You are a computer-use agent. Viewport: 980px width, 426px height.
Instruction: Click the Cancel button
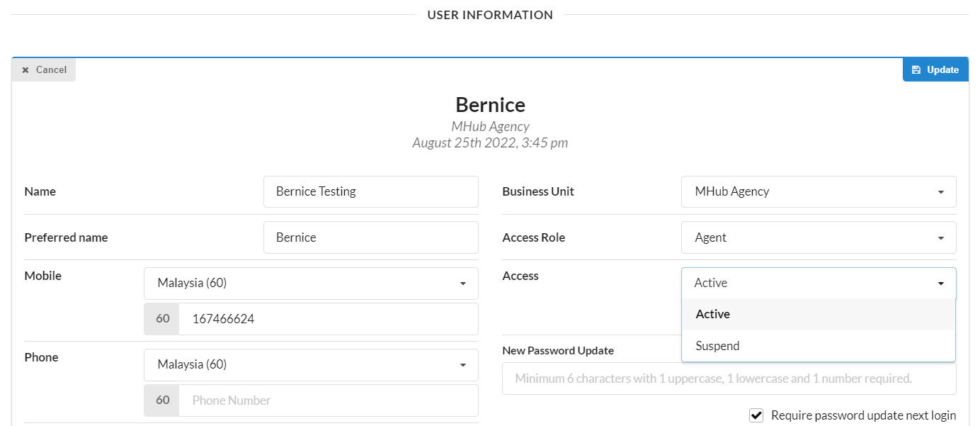pyautogui.click(x=44, y=69)
